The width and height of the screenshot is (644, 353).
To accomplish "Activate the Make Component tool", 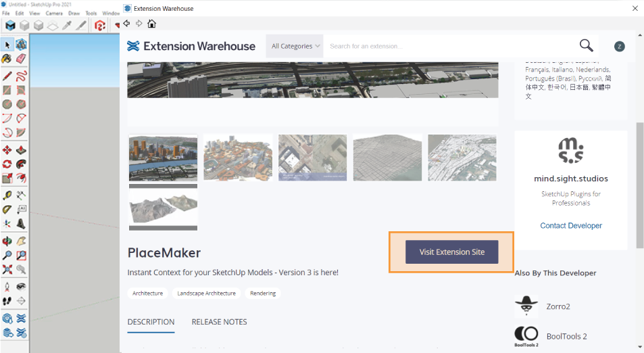I will pyautogui.click(x=22, y=45).
